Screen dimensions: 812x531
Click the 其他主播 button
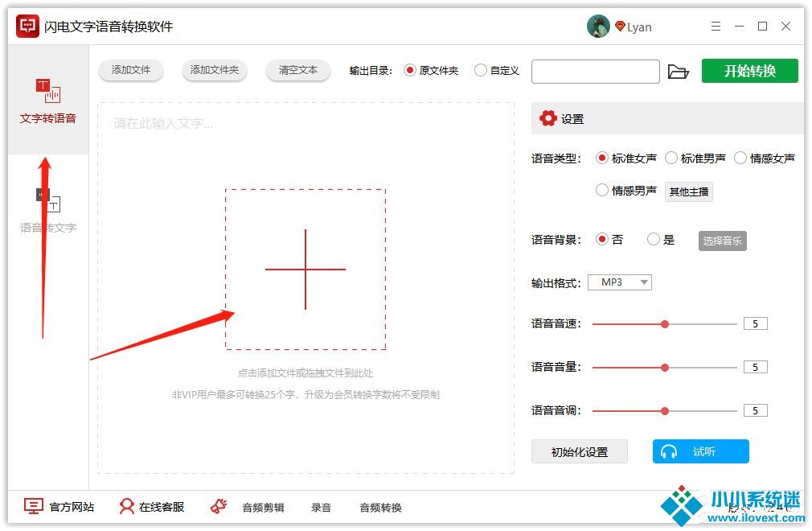coord(689,191)
